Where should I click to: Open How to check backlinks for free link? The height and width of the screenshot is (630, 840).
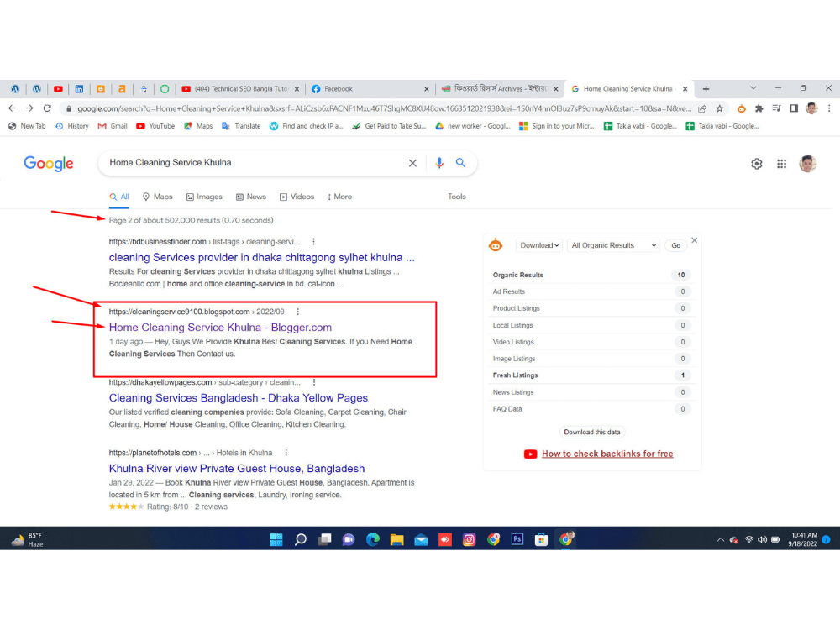pos(607,454)
